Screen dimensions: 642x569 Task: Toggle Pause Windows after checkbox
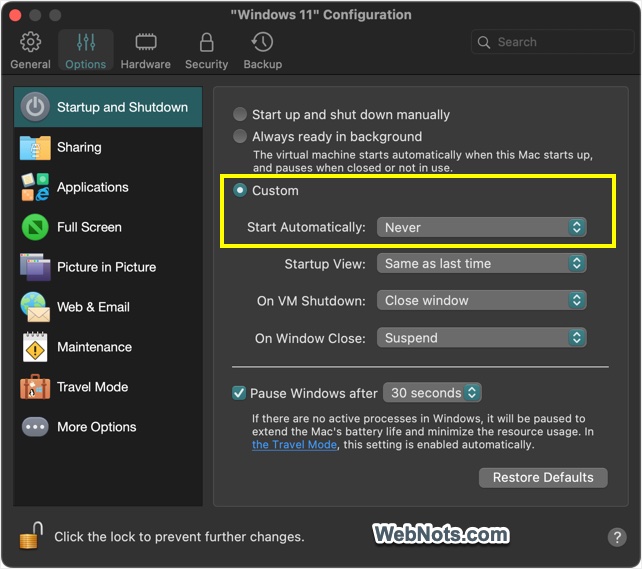click(239, 393)
